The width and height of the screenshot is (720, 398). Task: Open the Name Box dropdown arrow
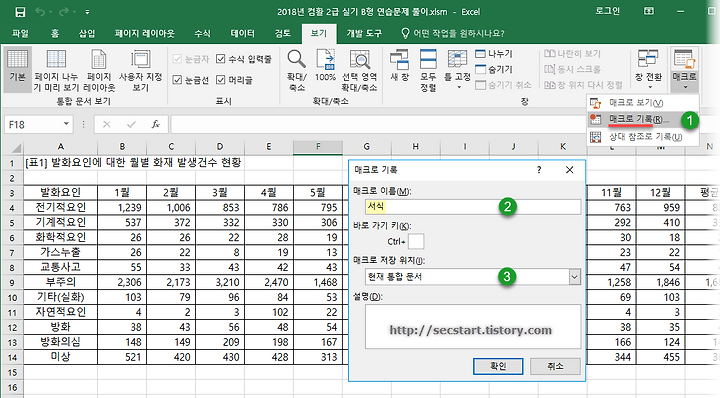pyautogui.click(x=66, y=124)
